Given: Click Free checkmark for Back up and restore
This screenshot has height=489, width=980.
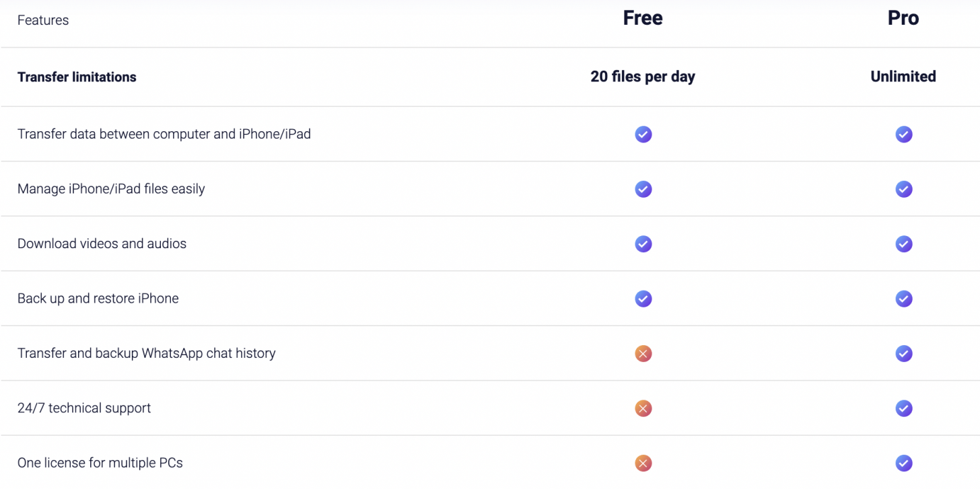Looking at the screenshot, I should (x=643, y=299).
